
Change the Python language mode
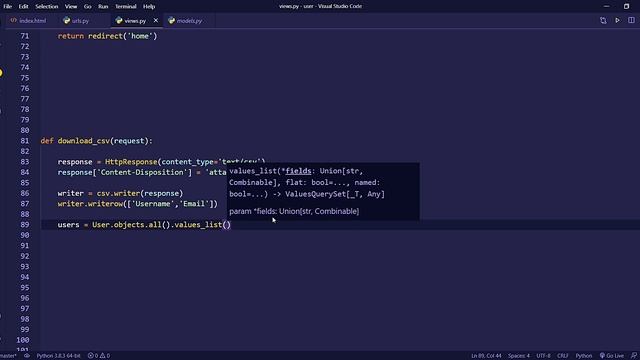click(584, 356)
